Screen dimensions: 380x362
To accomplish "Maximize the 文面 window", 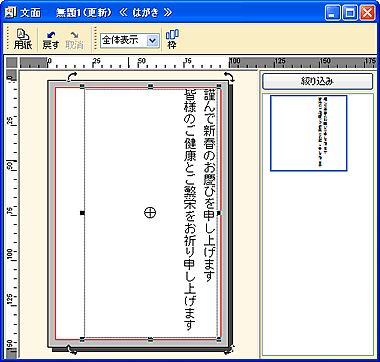I will [350, 13].
